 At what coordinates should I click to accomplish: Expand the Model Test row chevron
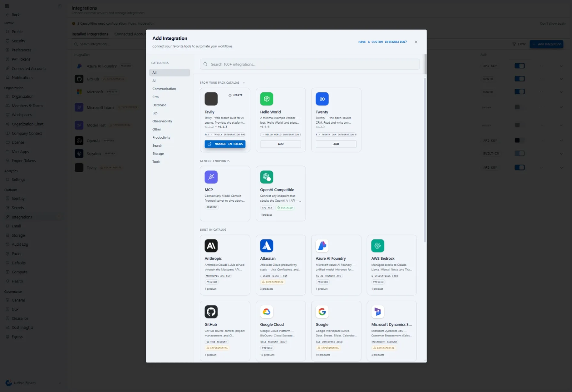[561, 125]
